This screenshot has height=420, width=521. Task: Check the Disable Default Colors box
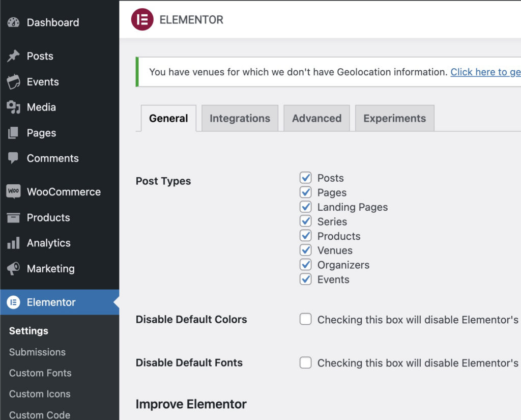click(x=305, y=319)
